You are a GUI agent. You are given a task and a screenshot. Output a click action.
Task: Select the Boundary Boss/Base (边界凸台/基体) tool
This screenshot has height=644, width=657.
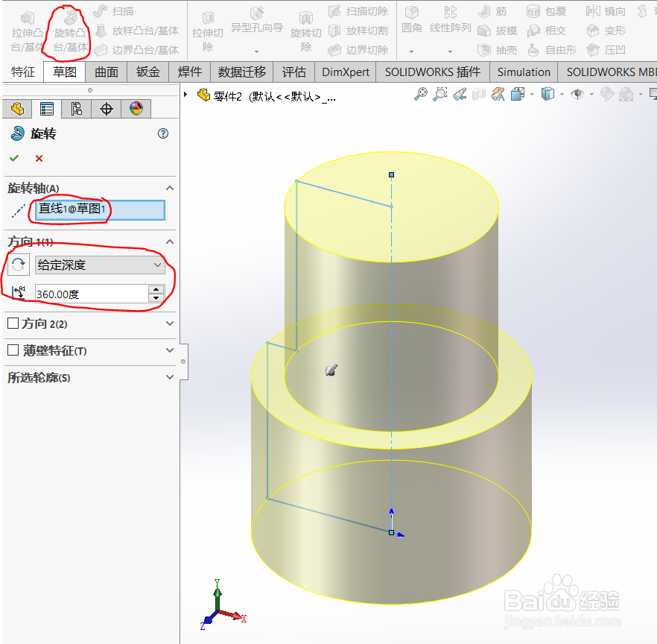coord(137,50)
